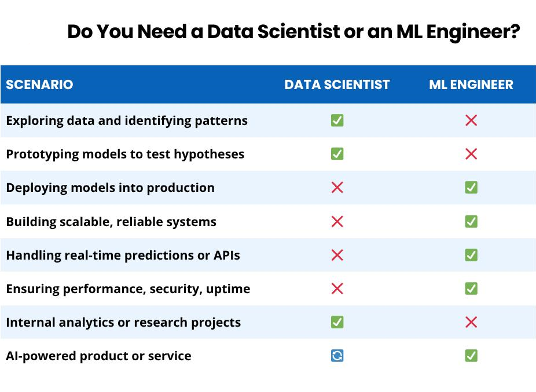Click ML Engineer checkmark for real-time predictions row

[x=471, y=255]
